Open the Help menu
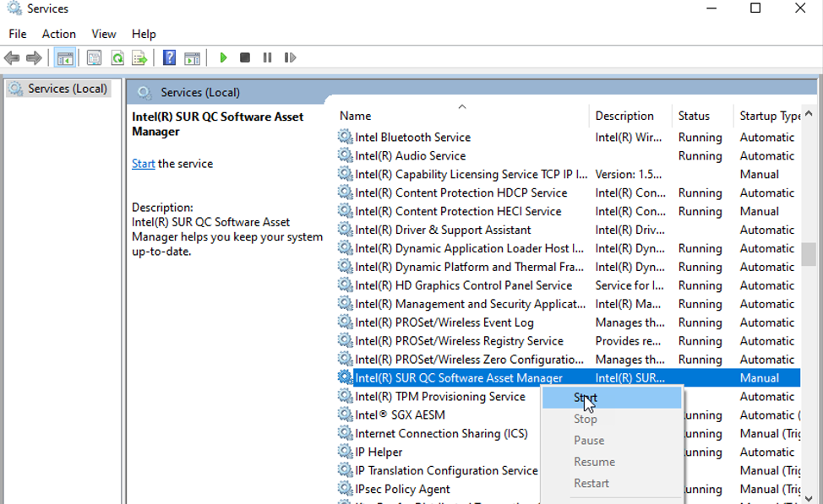Viewport: 823px width, 504px height. 144,34
